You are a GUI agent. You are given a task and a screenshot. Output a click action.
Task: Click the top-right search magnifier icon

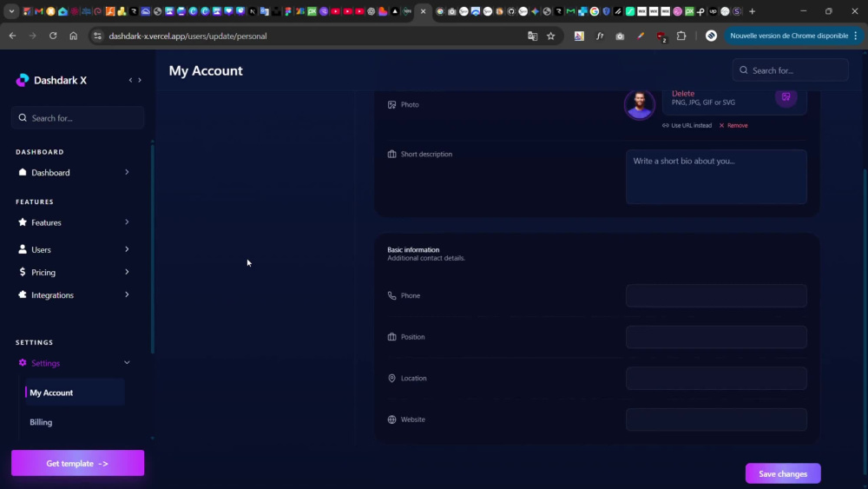click(x=744, y=70)
